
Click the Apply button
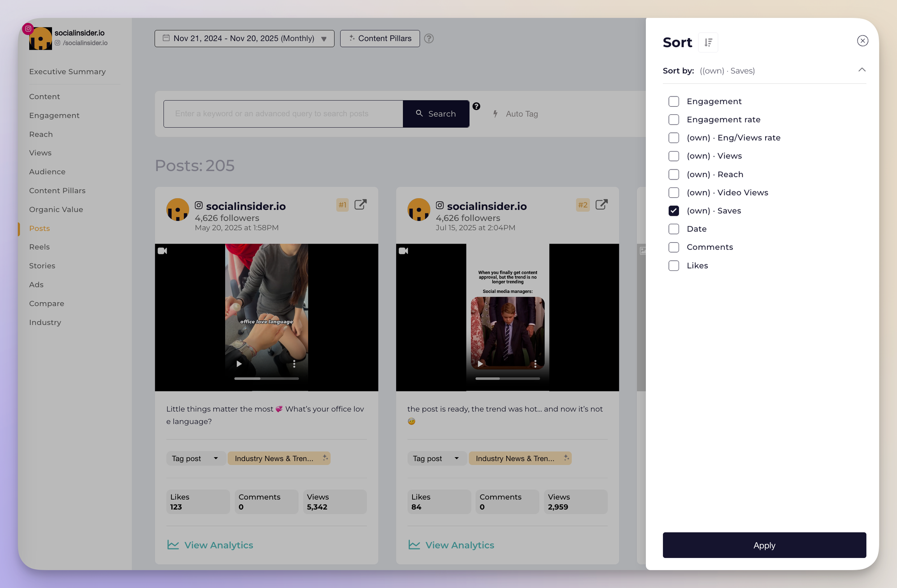(x=764, y=545)
